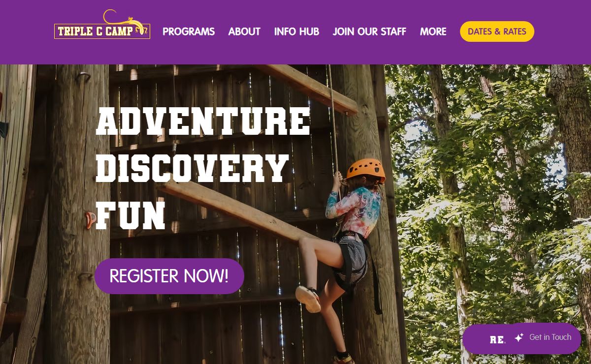Click the Triple C Camp logo

pos(102,24)
